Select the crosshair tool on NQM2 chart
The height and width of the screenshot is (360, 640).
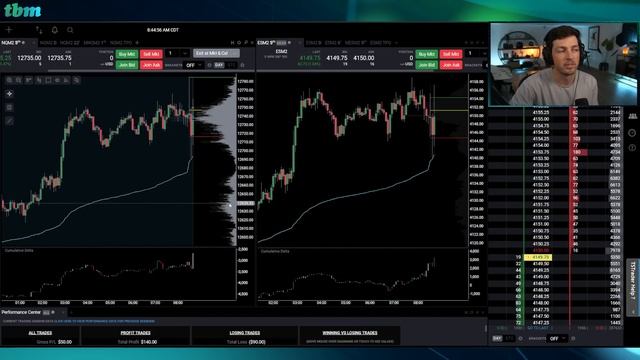coord(9,94)
